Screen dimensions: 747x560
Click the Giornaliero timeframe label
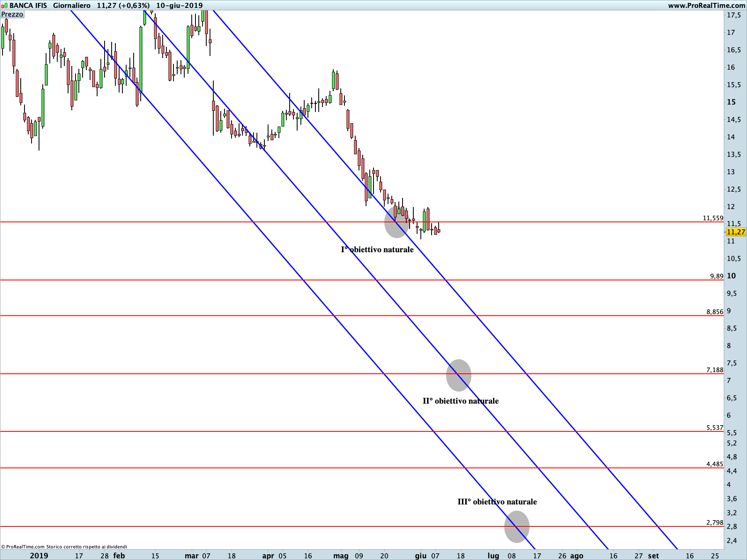point(72,5)
